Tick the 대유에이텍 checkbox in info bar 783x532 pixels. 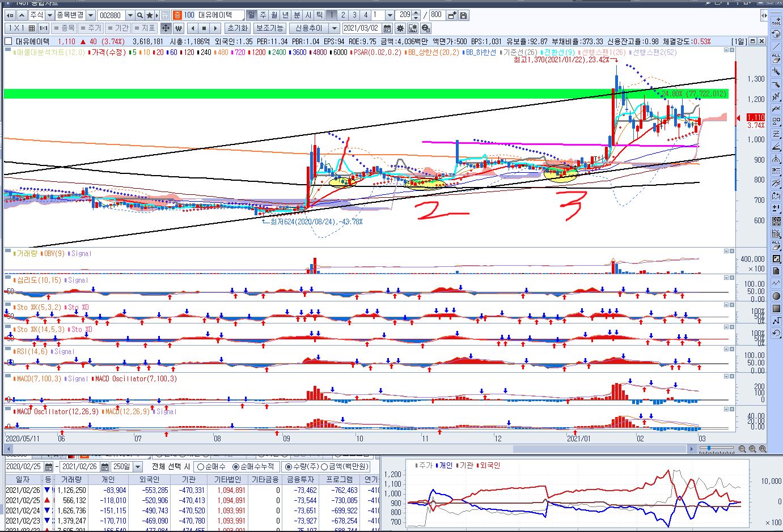point(9,41)
